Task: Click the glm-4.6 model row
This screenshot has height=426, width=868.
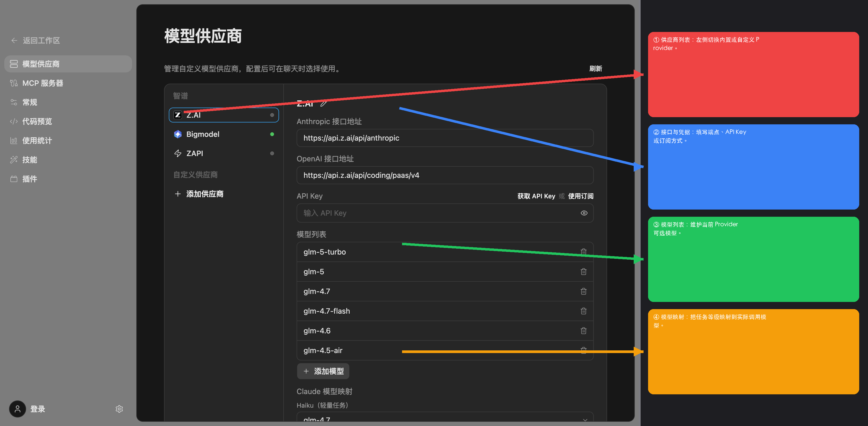Action: (445, 331)
